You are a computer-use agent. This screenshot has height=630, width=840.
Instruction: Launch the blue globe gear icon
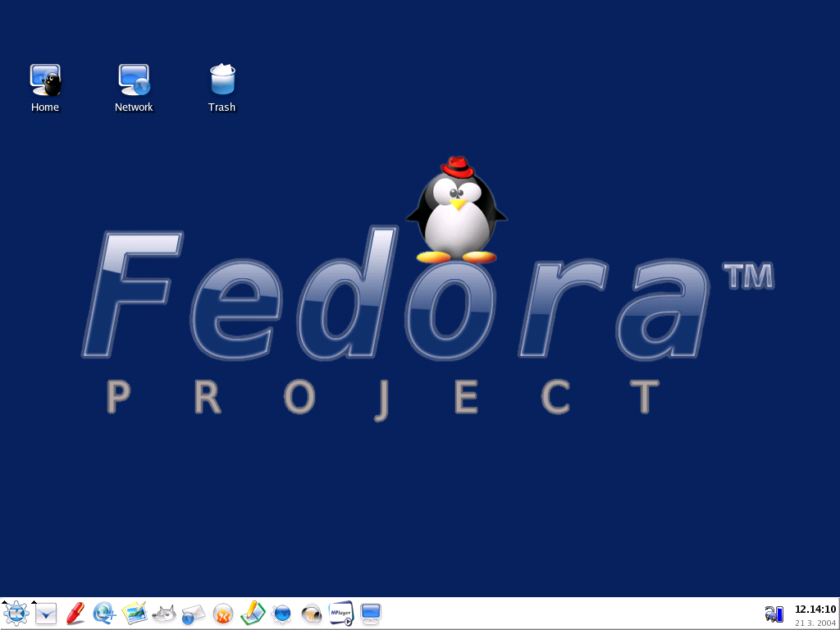(x=282, y=614)
